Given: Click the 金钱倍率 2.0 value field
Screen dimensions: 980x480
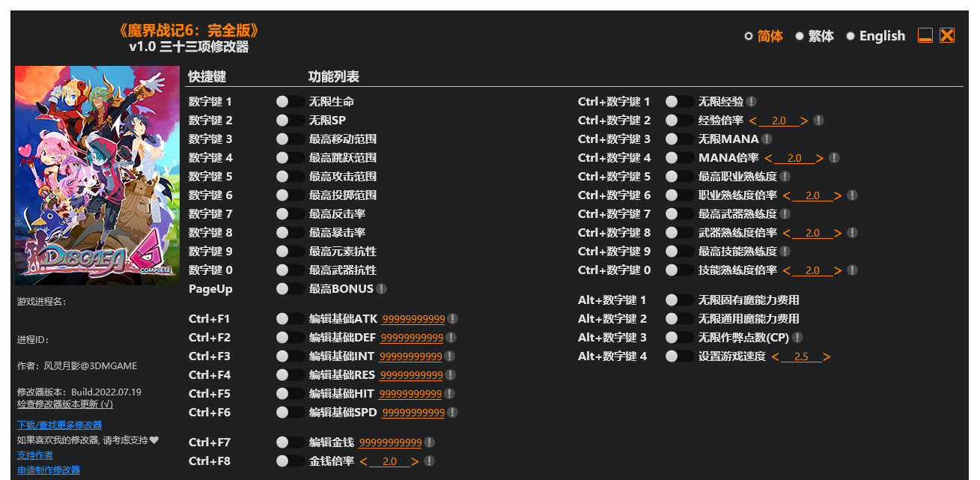Looking at the screenshot, I should coord(389,461).
